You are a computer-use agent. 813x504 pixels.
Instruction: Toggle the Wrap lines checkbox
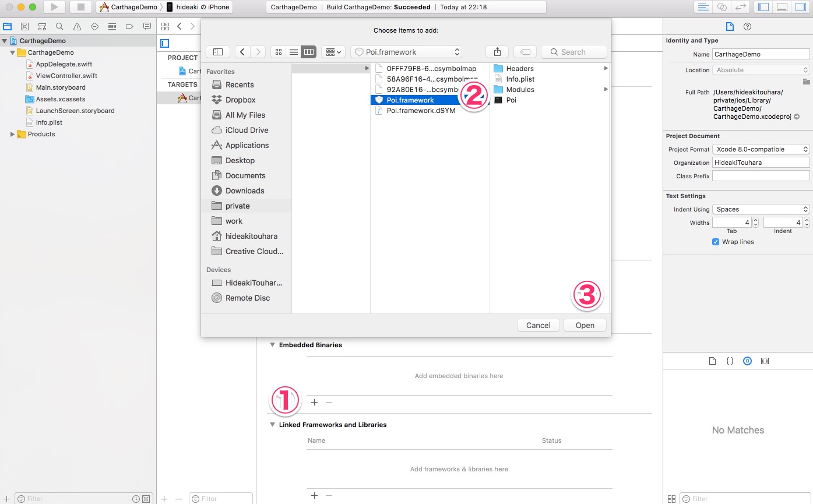[716, 242]
